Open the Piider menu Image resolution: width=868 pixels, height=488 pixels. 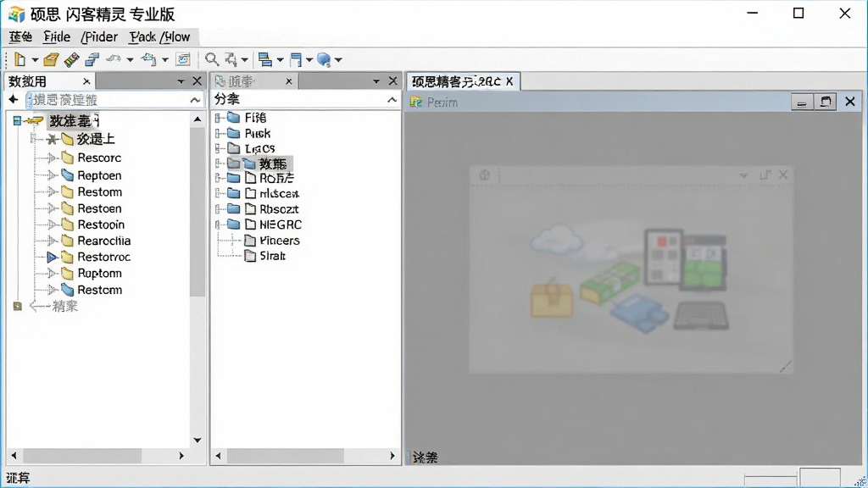click(x=99, y=37)
